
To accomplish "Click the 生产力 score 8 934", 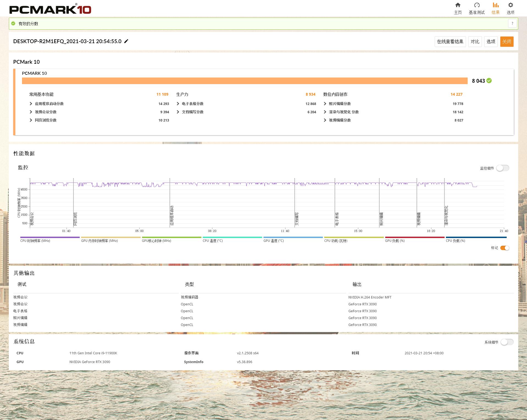I will click(x=310, y=94).
